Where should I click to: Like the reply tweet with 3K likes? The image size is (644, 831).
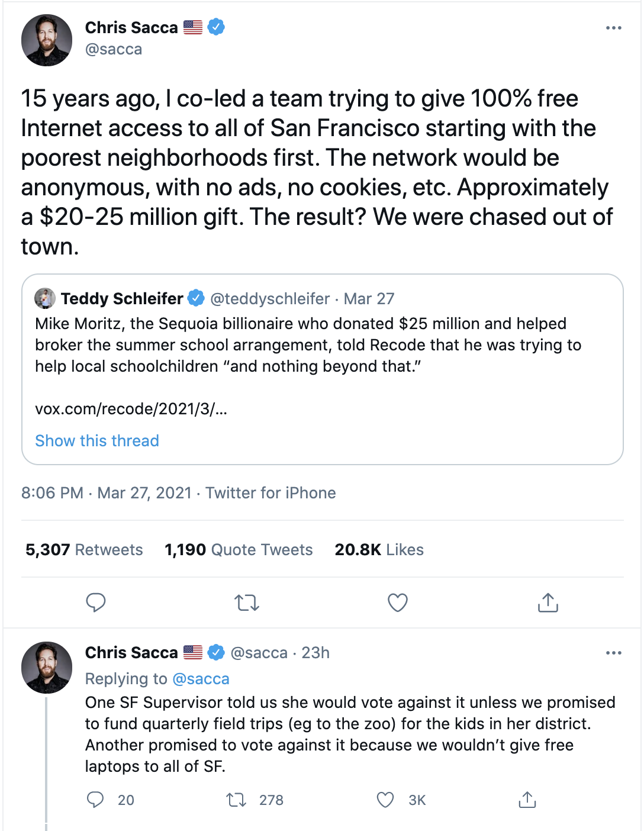pos(385,800)
